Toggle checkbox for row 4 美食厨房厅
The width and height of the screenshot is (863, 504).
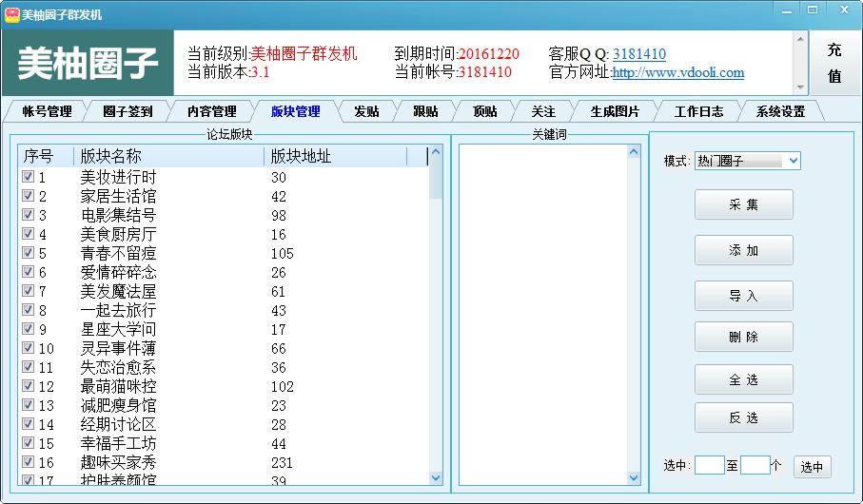(x=29, y=234)
